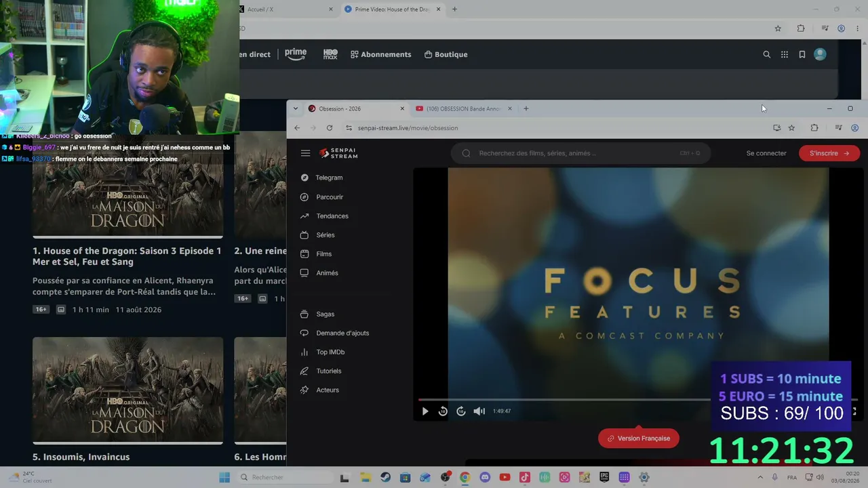The height and width of the screenshot is (488, 868).
Task: Click the Prime Video logo
Action: [296, 54]
